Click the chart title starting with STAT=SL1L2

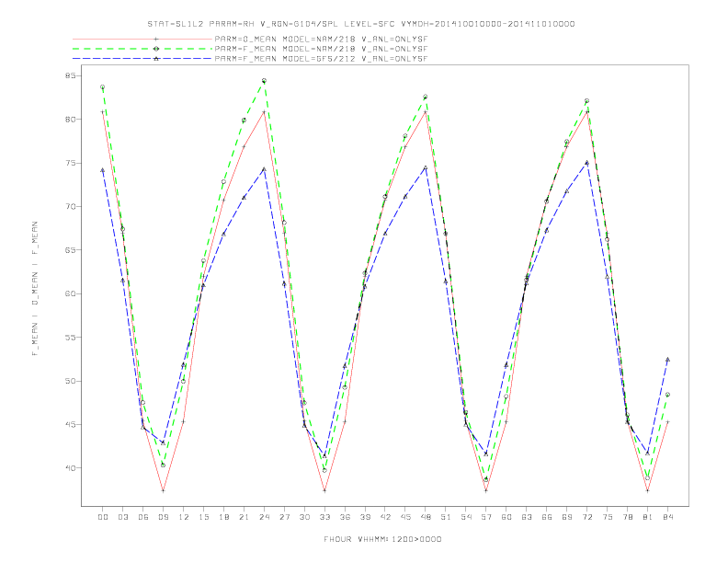click(360, 24)
